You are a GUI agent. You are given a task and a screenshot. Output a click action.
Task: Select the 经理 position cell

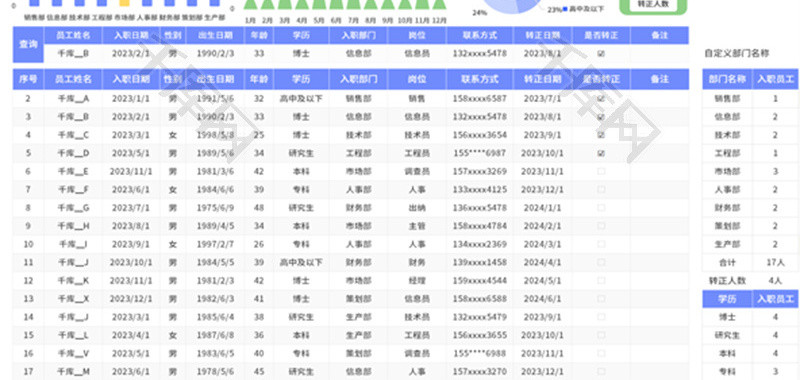(x=417, y=281)
